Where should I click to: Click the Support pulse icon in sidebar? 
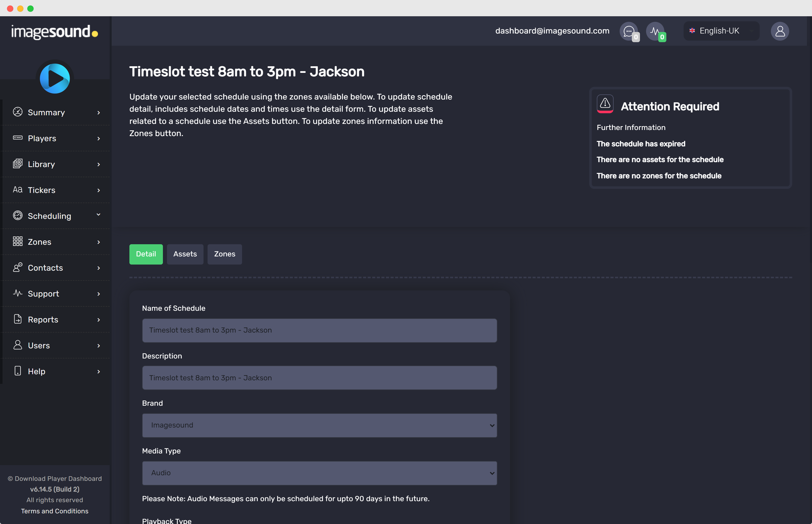18,293
